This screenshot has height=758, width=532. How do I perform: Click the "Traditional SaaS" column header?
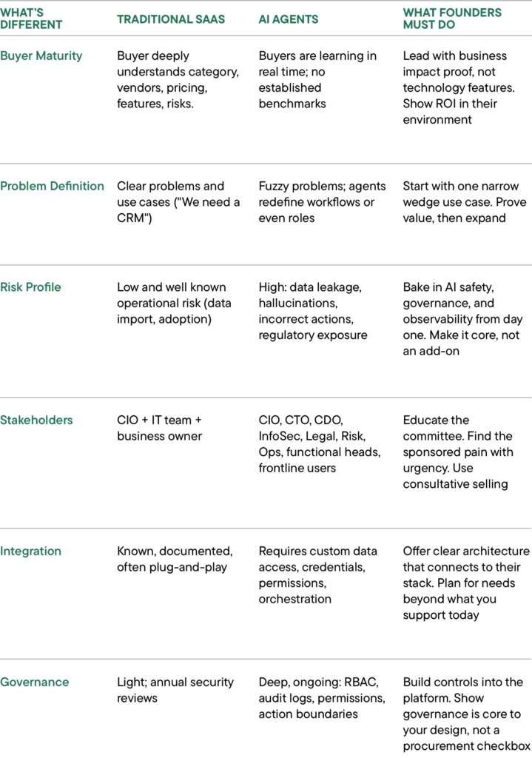click(172, 19)
